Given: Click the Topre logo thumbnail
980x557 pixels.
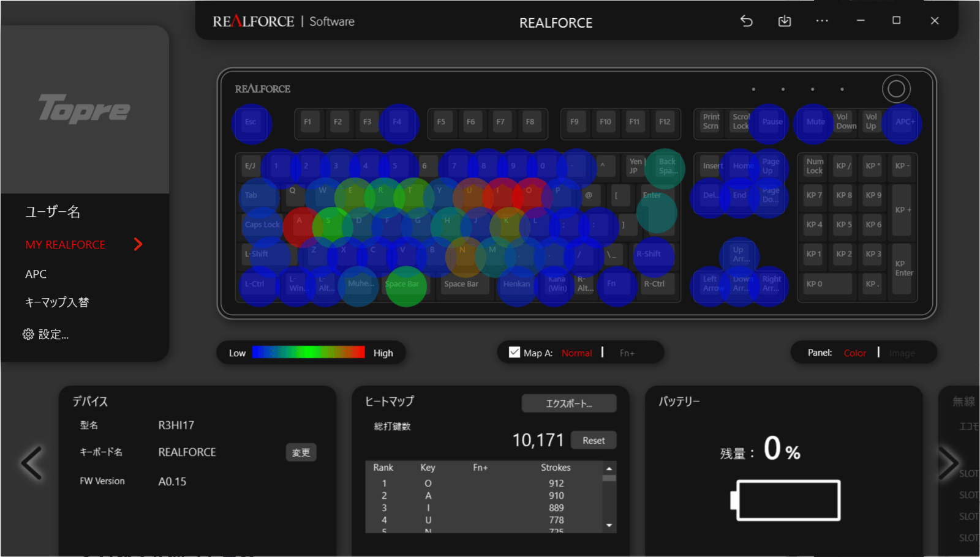Looking at the screenshot, I should (85, 110).
